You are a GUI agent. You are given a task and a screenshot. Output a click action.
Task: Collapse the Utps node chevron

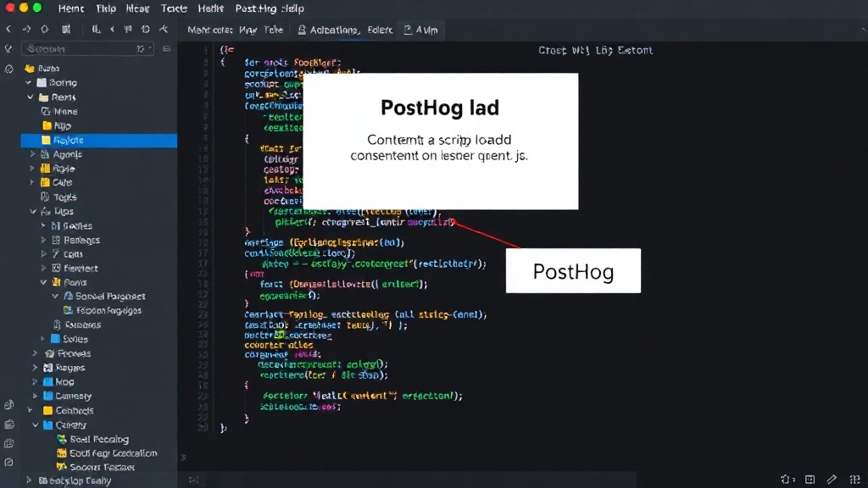[x=33, y=211]
